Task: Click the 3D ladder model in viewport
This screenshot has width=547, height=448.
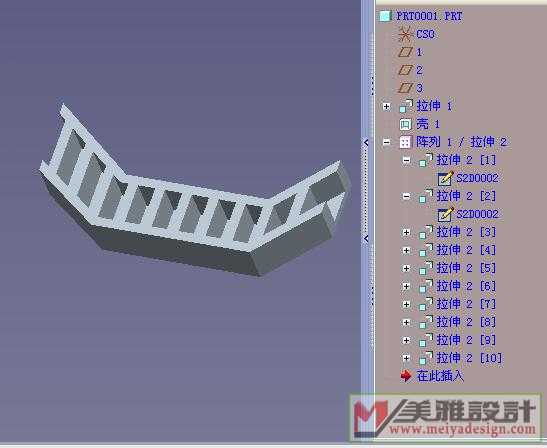Action: point(195,195)
